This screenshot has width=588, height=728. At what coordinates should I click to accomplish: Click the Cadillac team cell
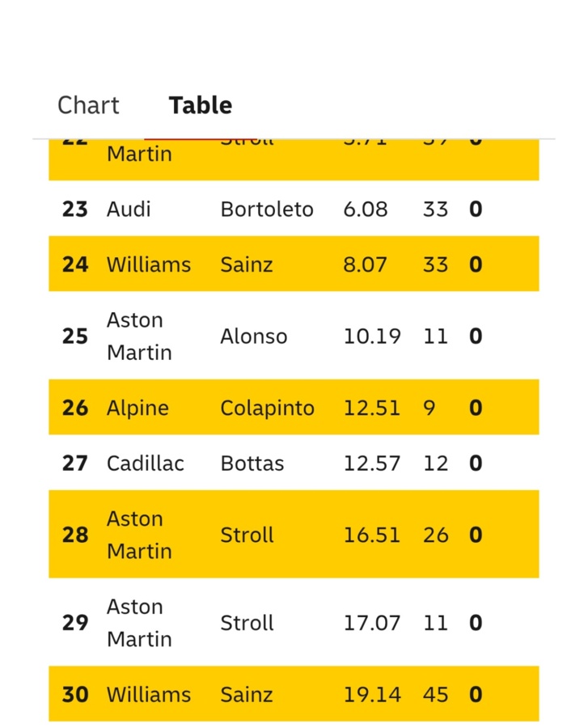[146, 463]
